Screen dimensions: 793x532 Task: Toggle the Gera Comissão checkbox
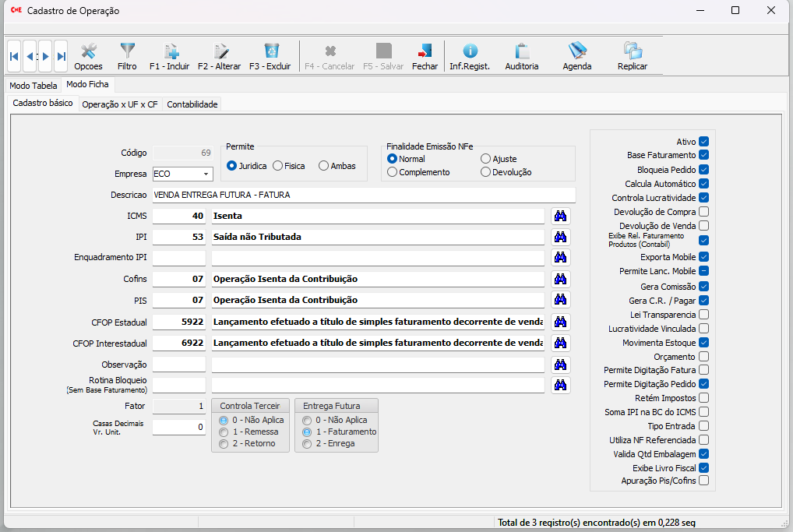[703, 287]
